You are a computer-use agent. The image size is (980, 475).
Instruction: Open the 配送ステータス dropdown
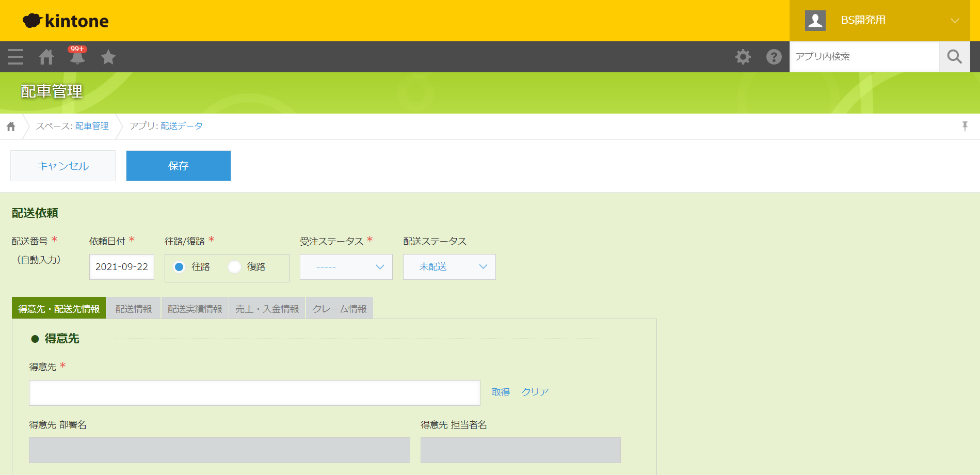[449, 267]
